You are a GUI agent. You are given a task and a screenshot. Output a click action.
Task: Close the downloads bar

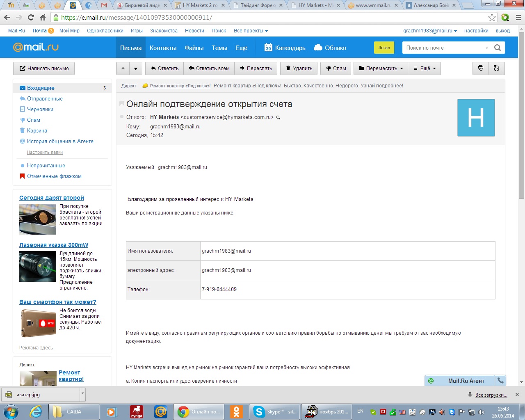point(517,395)
